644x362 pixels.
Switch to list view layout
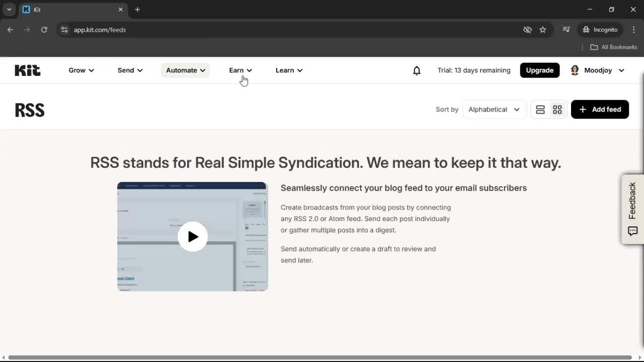coord(540,110)
